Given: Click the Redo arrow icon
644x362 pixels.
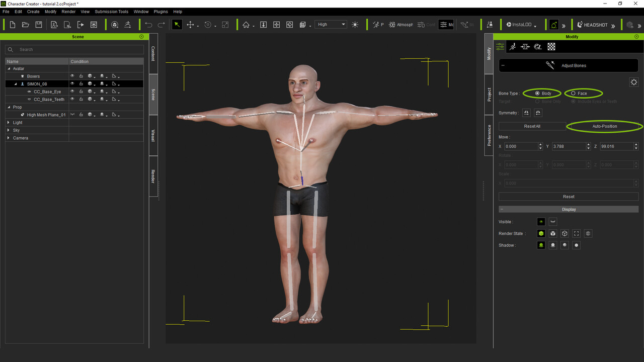Looking at the screenshot, I should tap(162, 25).
